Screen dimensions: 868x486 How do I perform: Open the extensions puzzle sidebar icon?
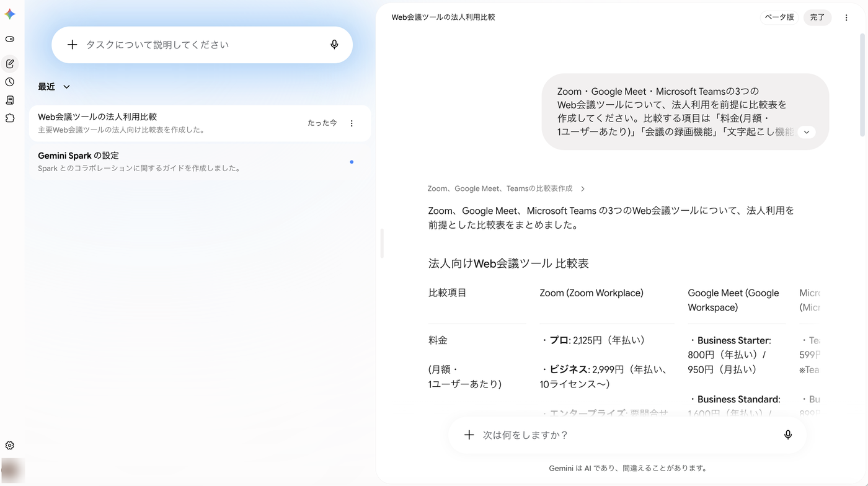[10, 118]
